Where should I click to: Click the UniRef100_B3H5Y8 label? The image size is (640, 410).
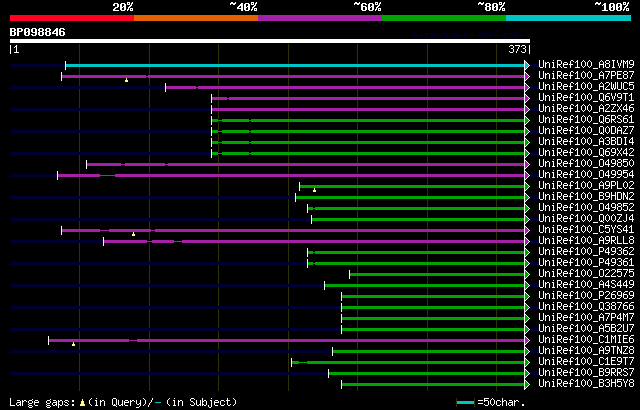click(586, 384)
